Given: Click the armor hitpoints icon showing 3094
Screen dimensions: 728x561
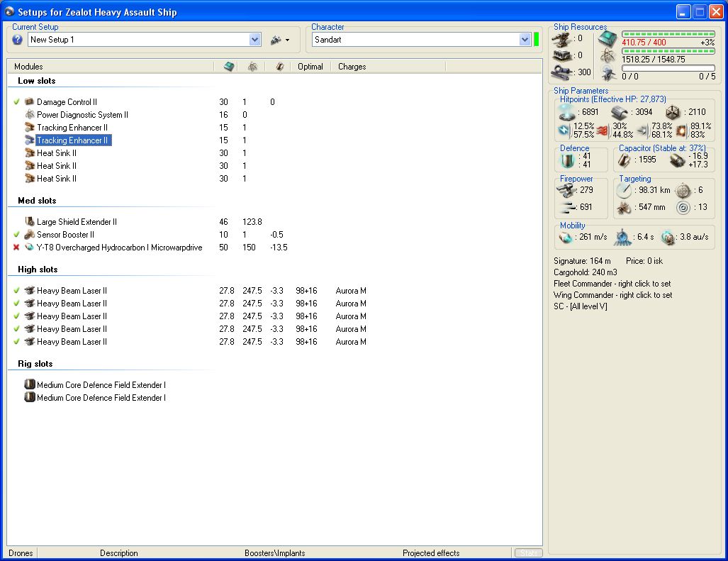Looking at the screenshot, I should click(x=620, y=112).
